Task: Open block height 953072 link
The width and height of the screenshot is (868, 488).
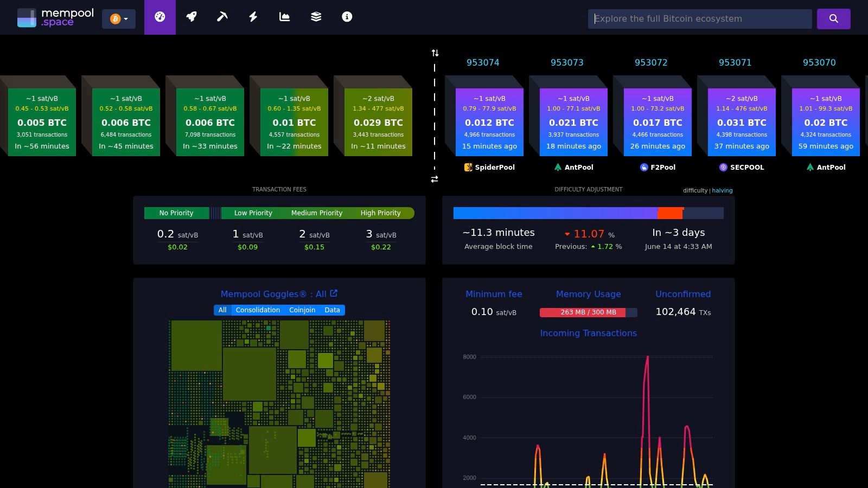Action: point(651,62)
